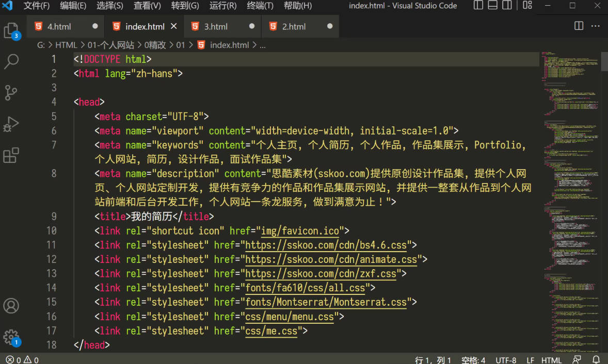Toggle the layout panel icon in title bar
Viewport: 608px width, 364px height.
[x=492, y=6]
